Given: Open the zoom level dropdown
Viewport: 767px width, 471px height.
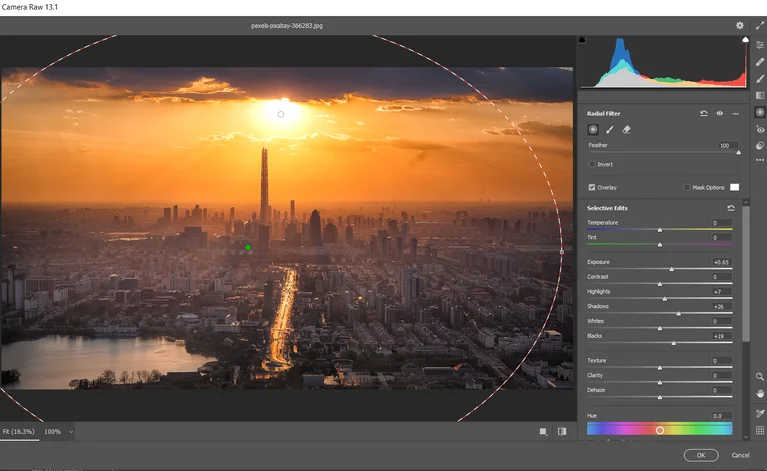Looking at the screenshot, I should 69,431.
